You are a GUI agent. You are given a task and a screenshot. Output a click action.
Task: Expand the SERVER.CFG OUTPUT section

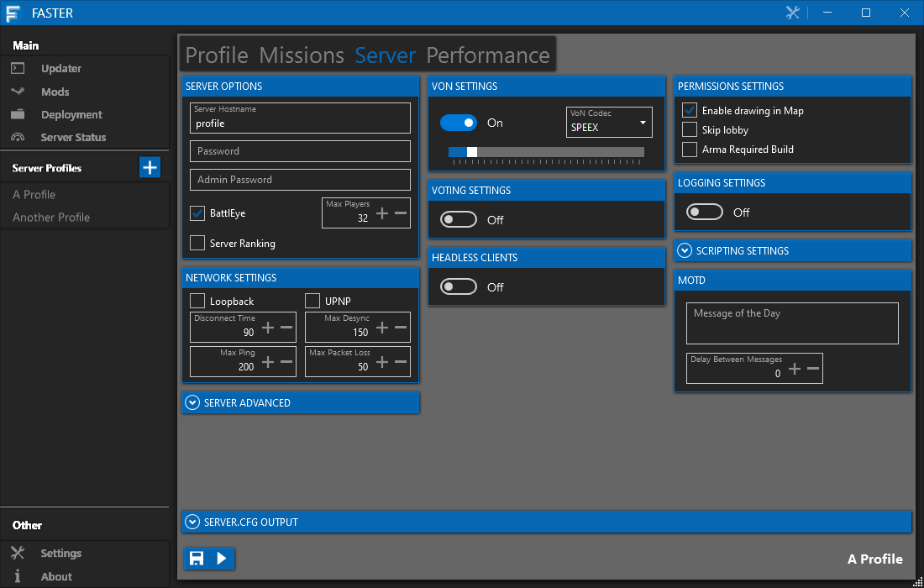pyautogui.click(x=546, y=522)
